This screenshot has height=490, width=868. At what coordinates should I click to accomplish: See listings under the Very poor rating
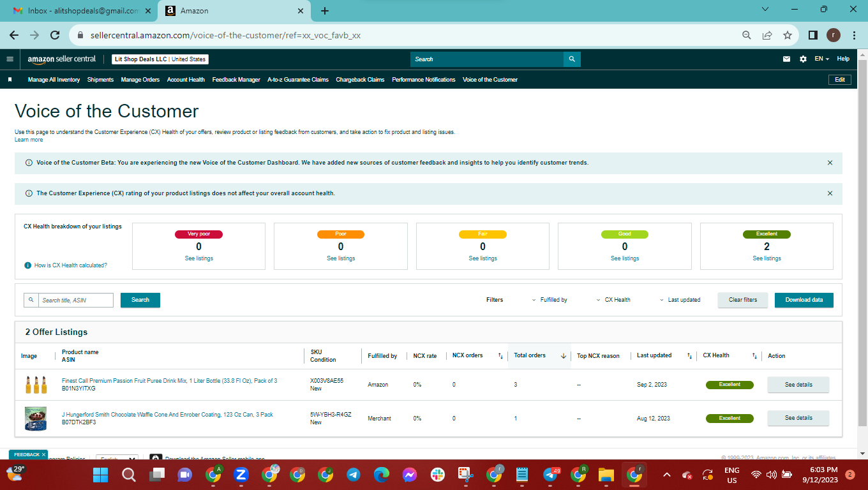click(x=199, y=258)
